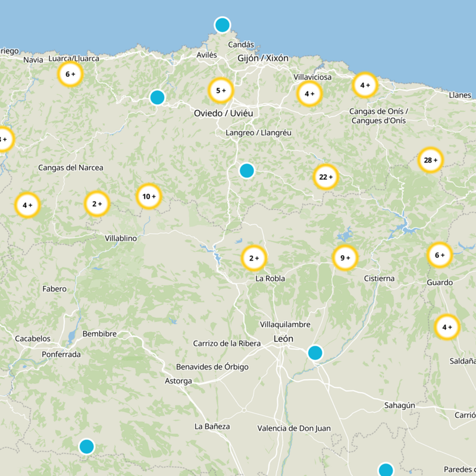Image resolution: width=476 pixels, height=476 pixels.
Task: Select the blue marker north of Candás
Action: pos(223,25)
